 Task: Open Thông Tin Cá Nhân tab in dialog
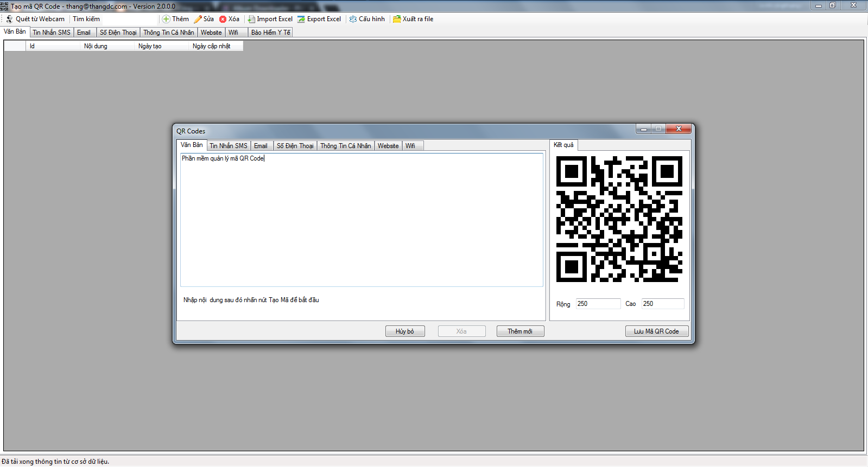tap(346, 146)
